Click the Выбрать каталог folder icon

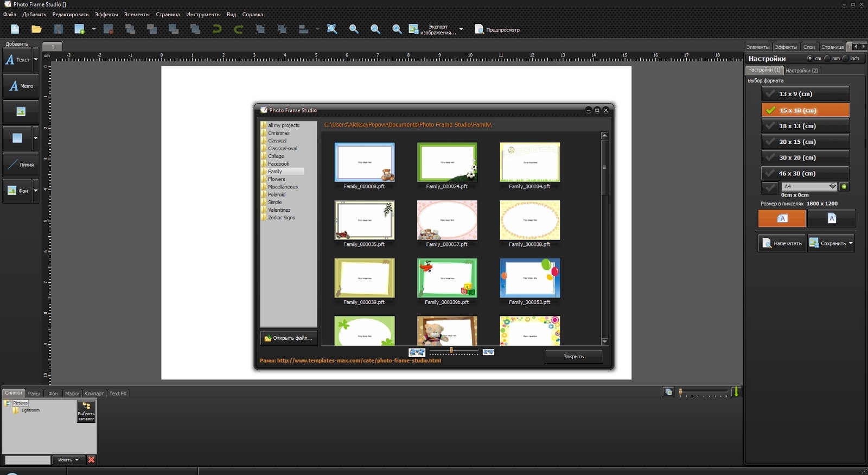pos(86,411)
